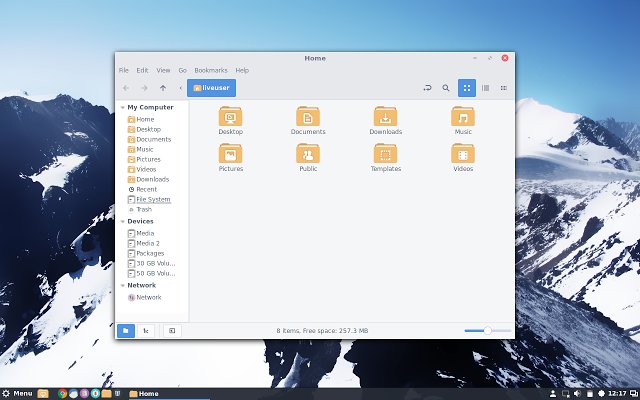Switch to compact view

point(504,88)
